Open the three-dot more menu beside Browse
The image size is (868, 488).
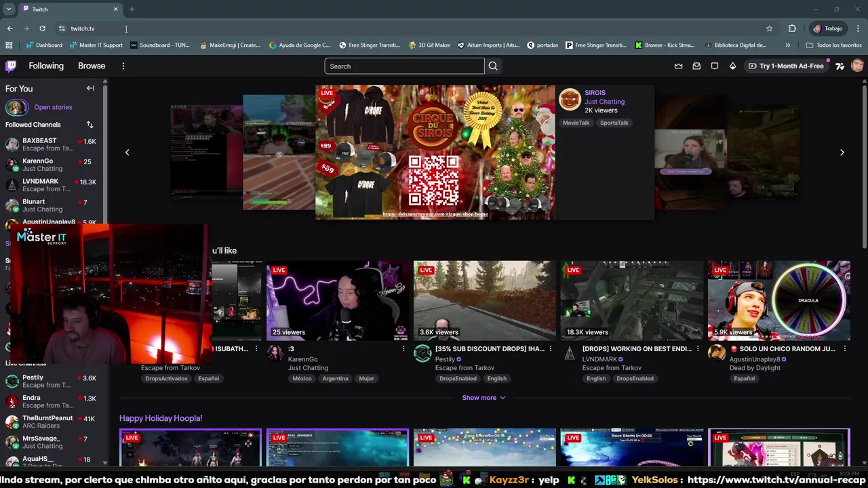(123, 66)
